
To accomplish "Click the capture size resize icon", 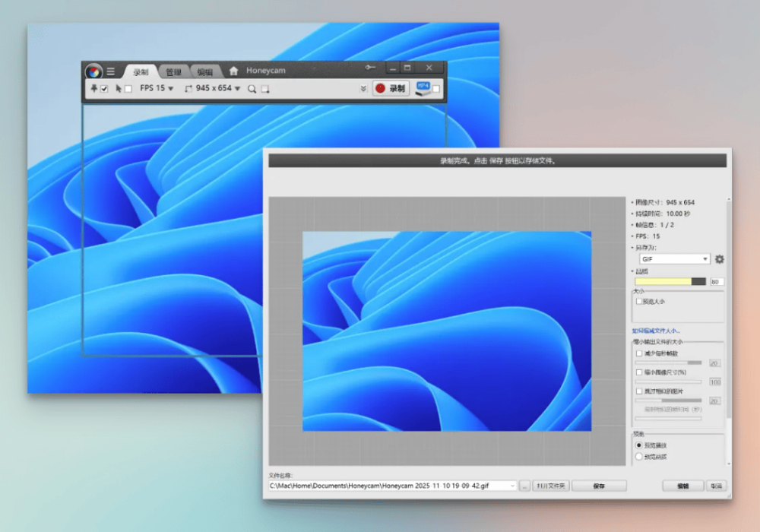I will 188,88.
